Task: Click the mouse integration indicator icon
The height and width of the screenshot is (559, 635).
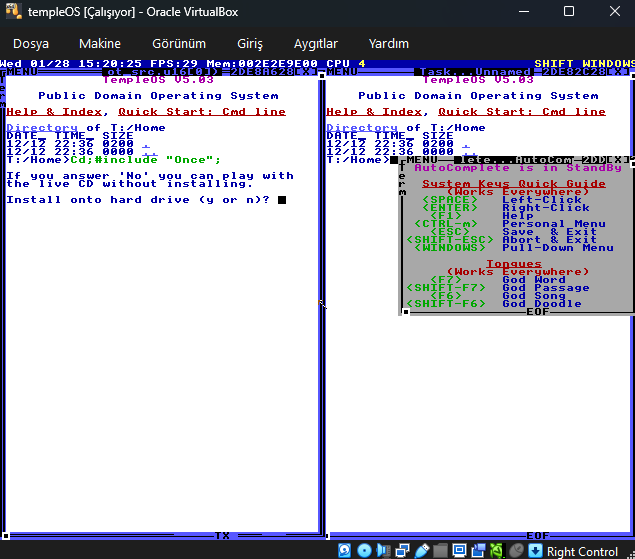Action: [x=516, y=550]
